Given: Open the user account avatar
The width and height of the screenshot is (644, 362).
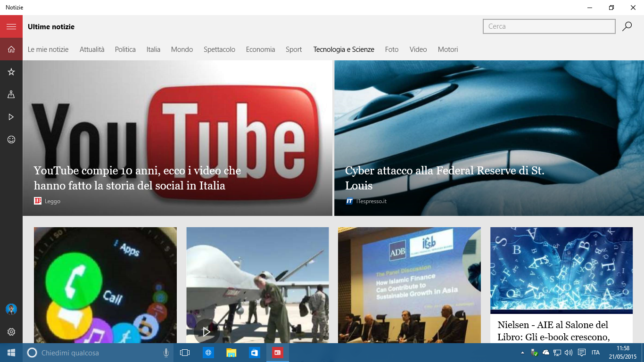Looking at the screenshot, I should click(x=11, y=309).
